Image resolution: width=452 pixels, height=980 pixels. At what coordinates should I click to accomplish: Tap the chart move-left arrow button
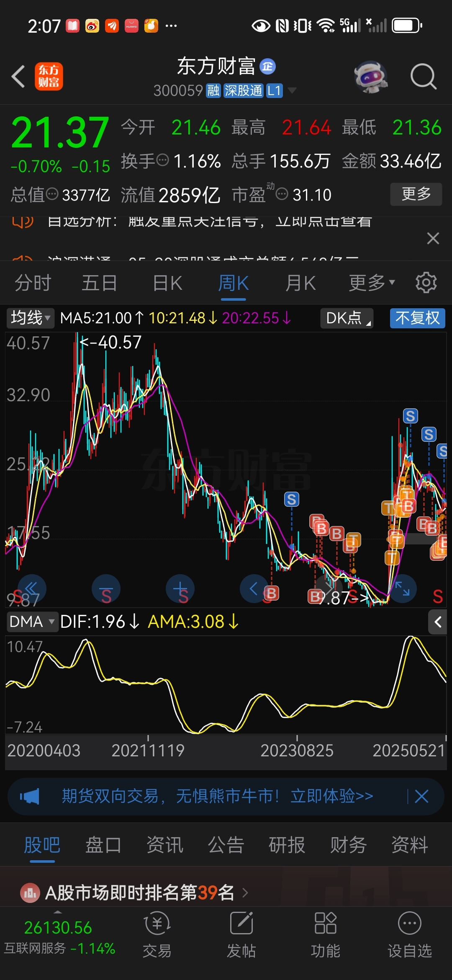pos(254,588)
